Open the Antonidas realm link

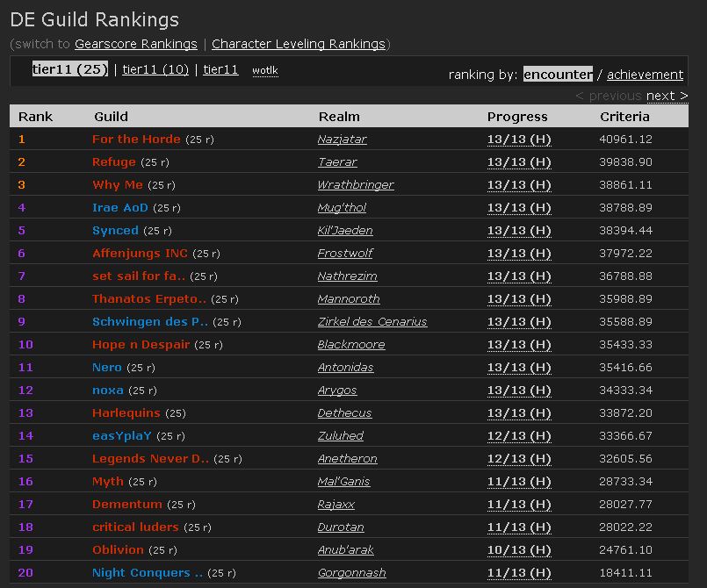345,368
